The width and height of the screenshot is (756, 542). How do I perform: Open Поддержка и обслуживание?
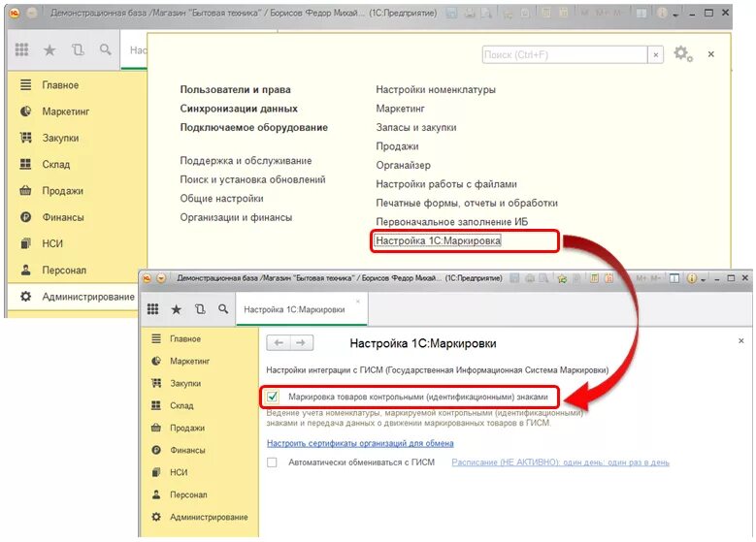click(x=246, y=160)
